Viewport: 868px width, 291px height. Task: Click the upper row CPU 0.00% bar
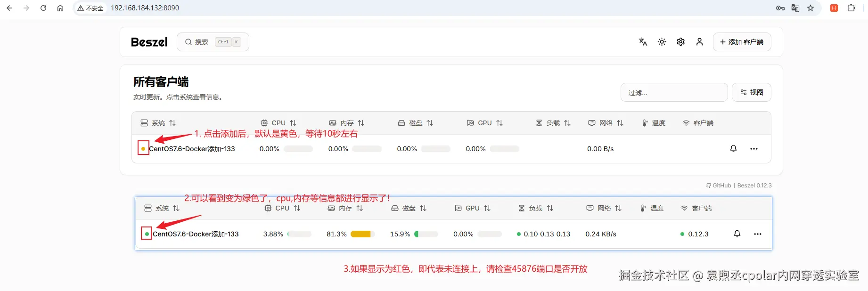tap(298, 149)
